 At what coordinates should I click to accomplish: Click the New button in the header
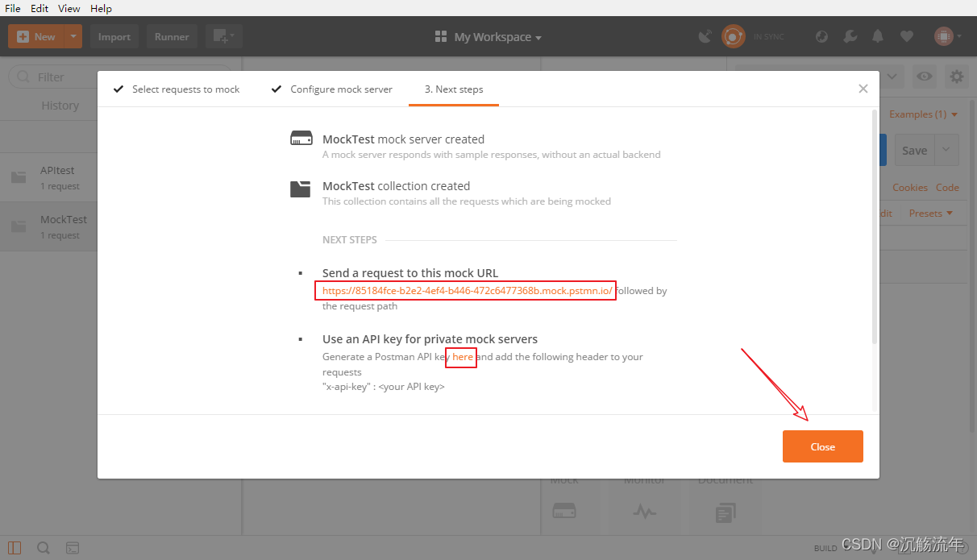click(x=35, y=36)
